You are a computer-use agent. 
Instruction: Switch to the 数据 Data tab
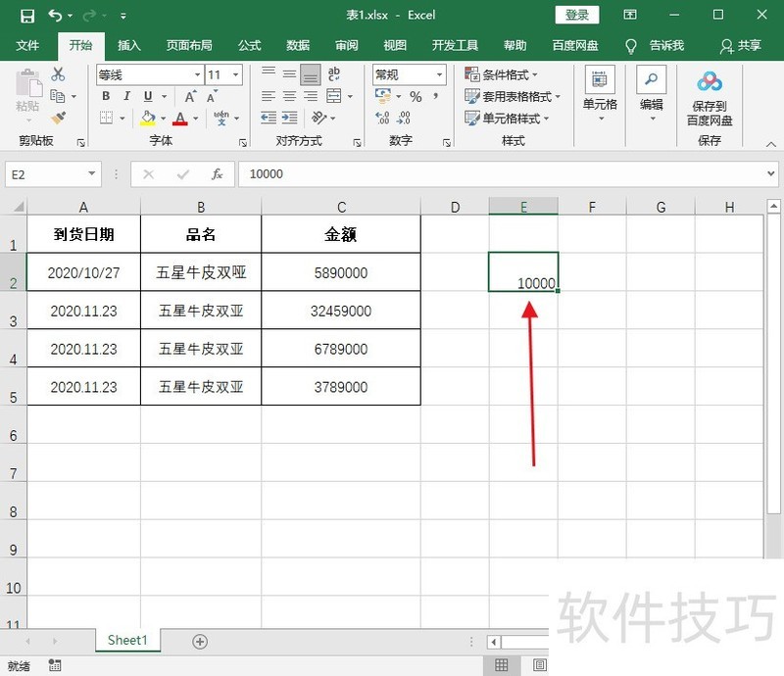pos(298,46)
